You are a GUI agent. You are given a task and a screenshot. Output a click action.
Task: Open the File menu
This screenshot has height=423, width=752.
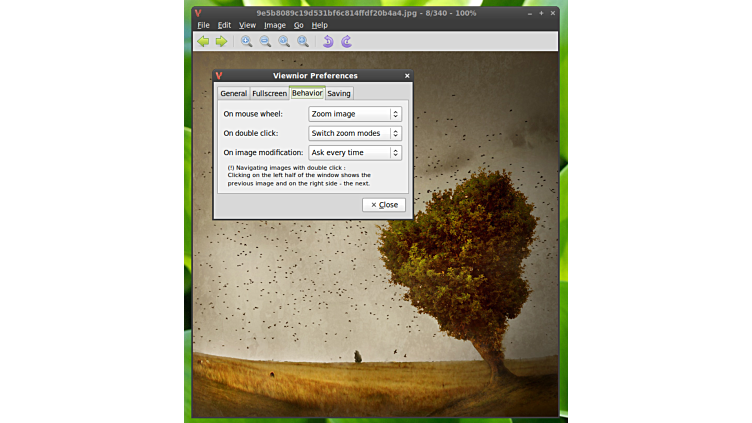(x=203, y=25)
